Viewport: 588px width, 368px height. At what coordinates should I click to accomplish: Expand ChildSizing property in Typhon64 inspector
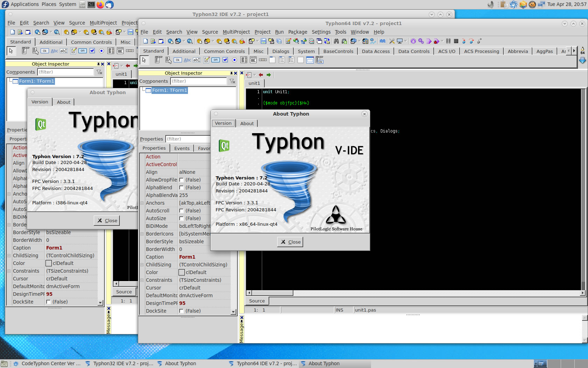point(142,265)
